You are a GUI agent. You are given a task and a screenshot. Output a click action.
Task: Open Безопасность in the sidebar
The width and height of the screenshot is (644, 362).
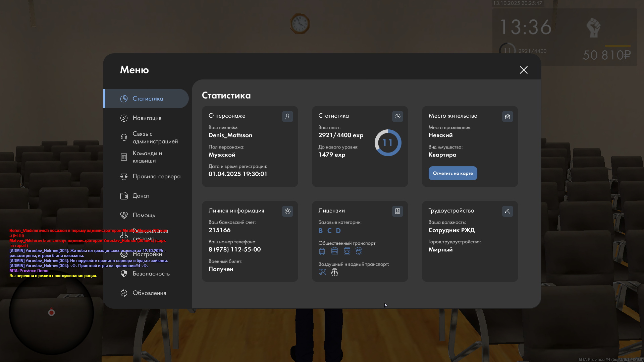tap(151, 274)
